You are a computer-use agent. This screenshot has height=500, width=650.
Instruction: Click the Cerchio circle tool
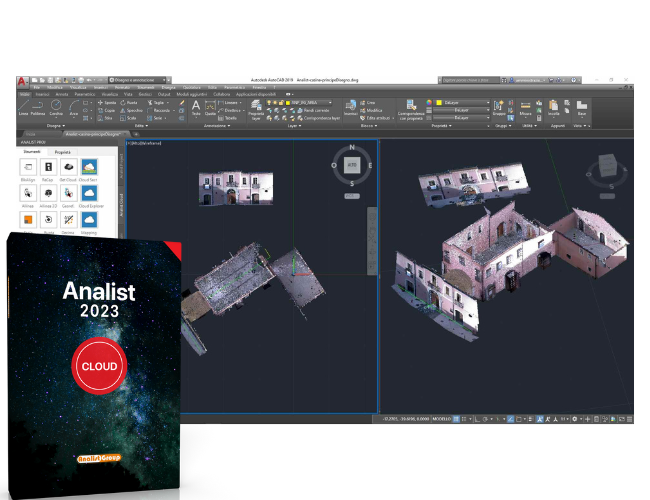click(59, 107)
